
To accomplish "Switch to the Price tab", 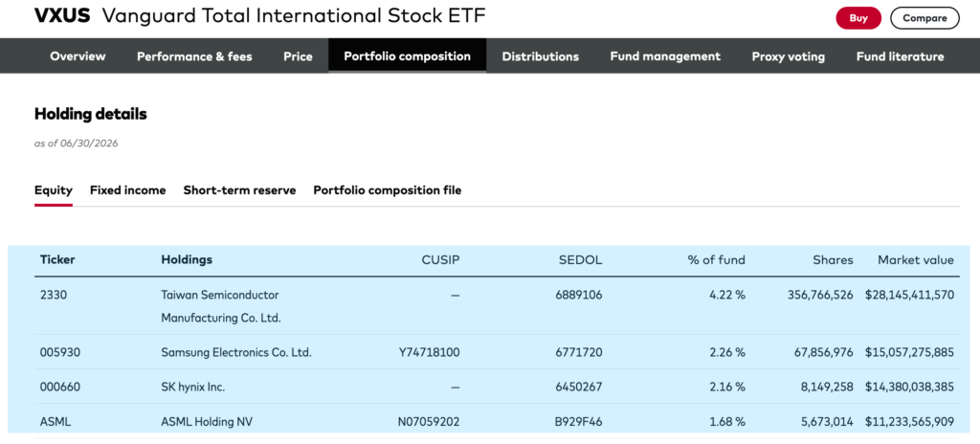I will 299,56.
